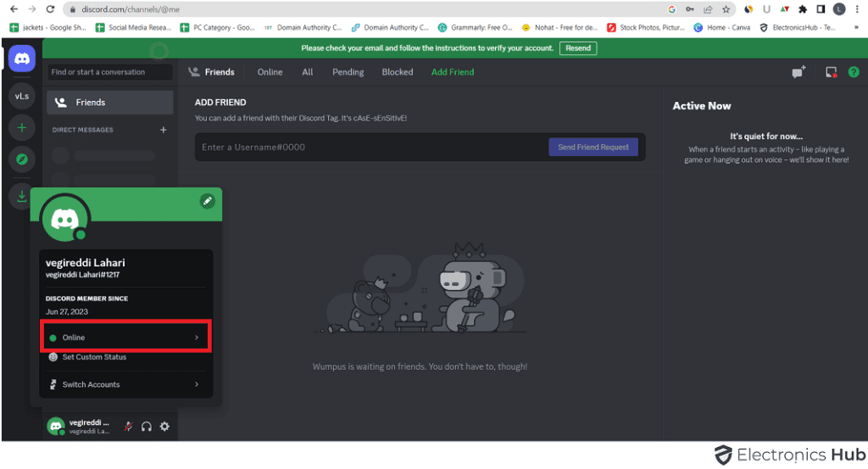This screenshot has width=868, height=469.
Task: Open the Stock Photos bookmark
Action: pos(646,28)
